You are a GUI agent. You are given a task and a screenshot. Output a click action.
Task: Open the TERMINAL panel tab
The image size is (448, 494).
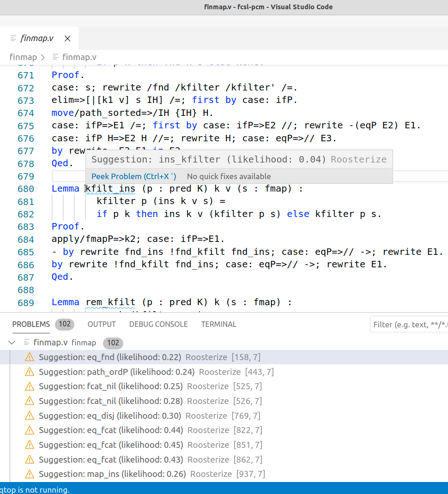point(218,324)
